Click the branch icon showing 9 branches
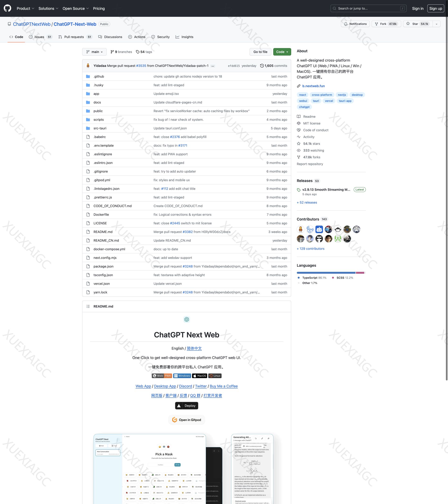Screen dimensions: 448x504 pyautogui.click(x=112, y=52)
